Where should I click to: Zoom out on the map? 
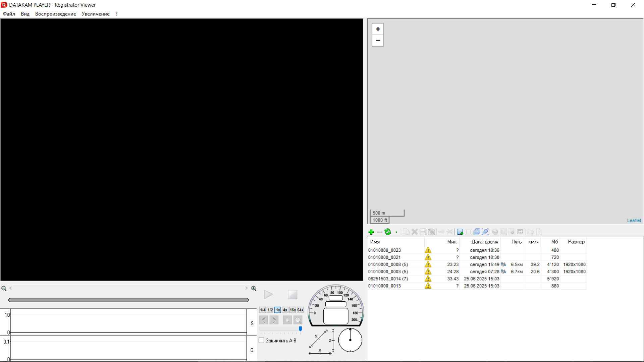378,41
